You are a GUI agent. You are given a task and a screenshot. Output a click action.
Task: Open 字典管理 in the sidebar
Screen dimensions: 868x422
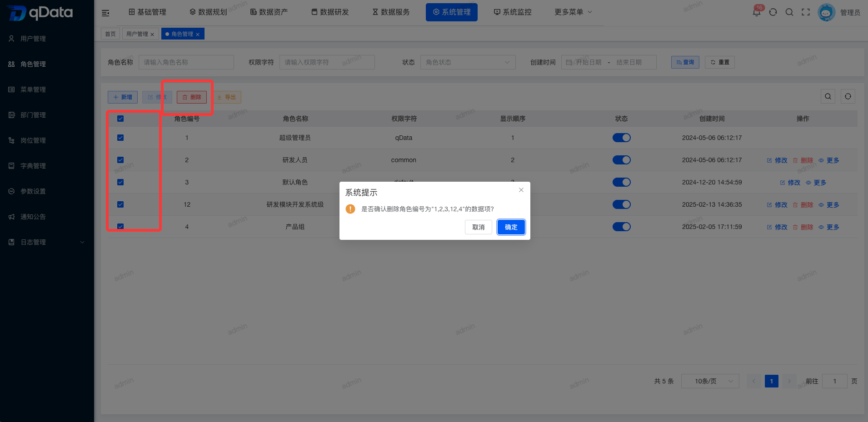point(47,166)
